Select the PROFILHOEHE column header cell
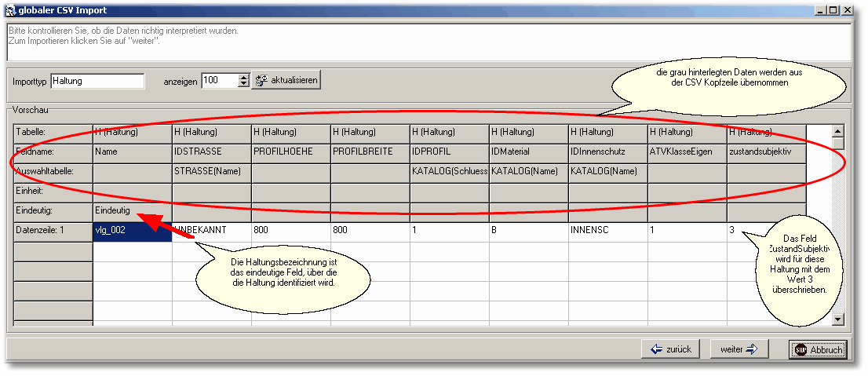 [x=290, y=151]
